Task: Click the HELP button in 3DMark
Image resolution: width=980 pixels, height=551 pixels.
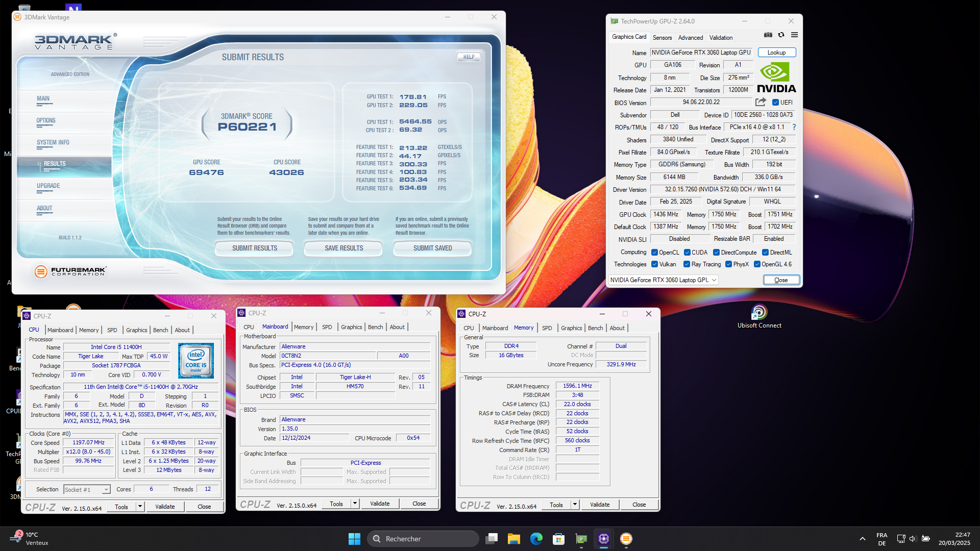Action: (469, 57)
